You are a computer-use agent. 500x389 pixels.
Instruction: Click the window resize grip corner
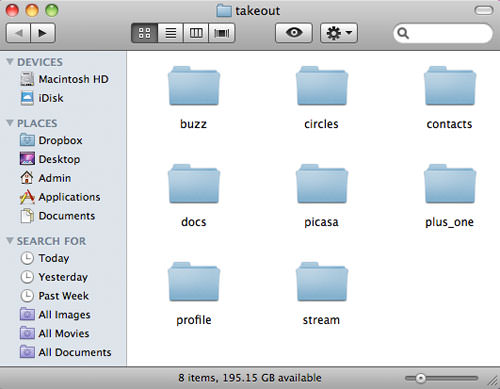(x=493, y=380)
